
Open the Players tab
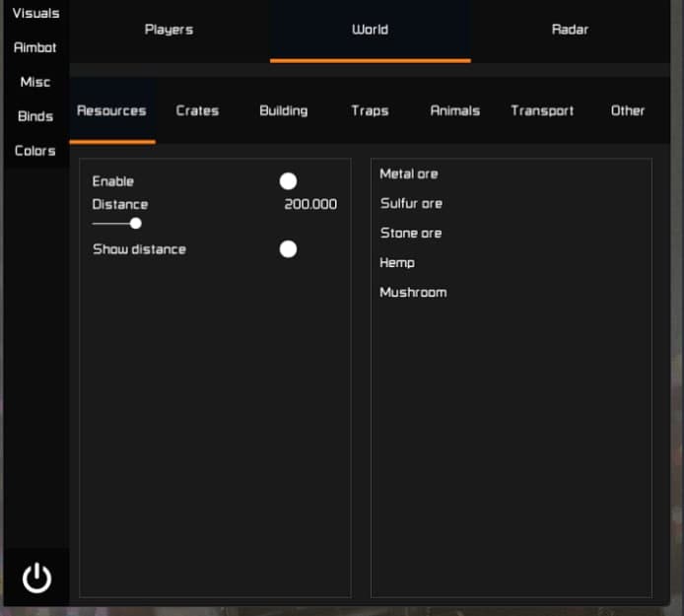coord(170,30)
